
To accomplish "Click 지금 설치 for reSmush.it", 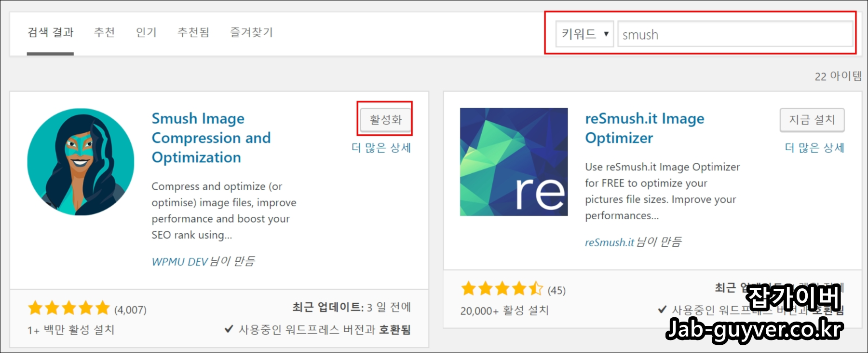I will [812, 119].
